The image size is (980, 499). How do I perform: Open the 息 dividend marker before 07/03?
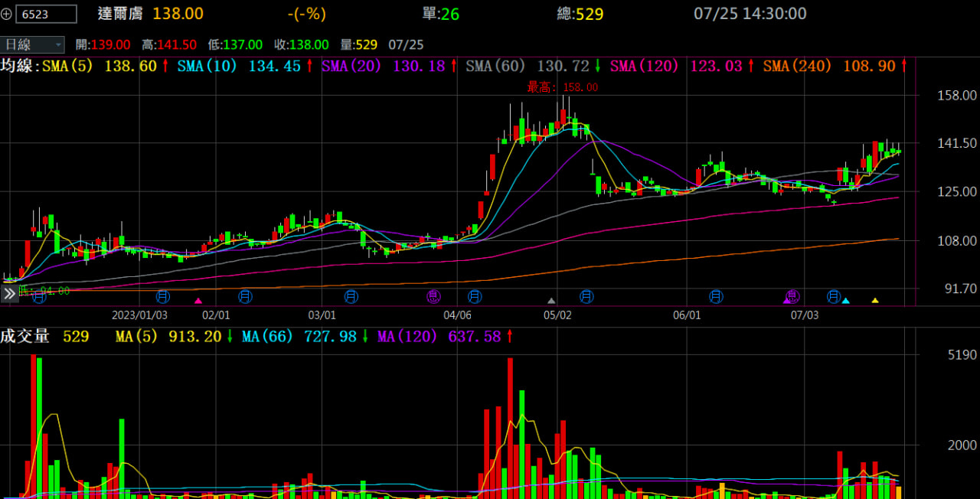click(793, 296)
